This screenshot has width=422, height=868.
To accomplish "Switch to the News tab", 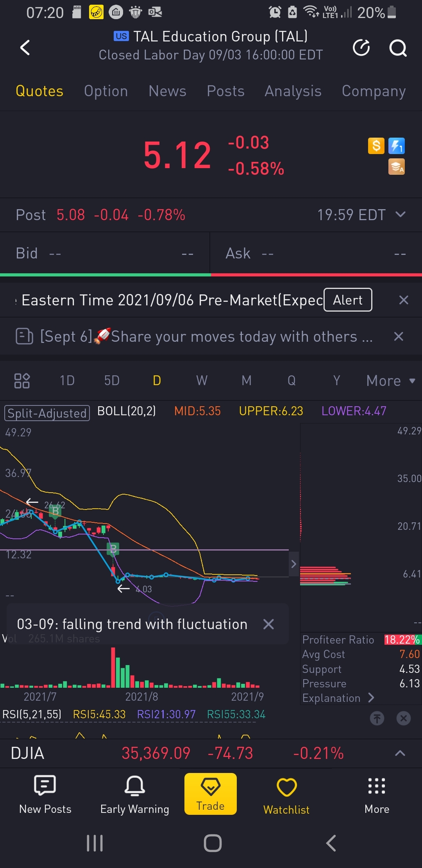I will 167,91.
